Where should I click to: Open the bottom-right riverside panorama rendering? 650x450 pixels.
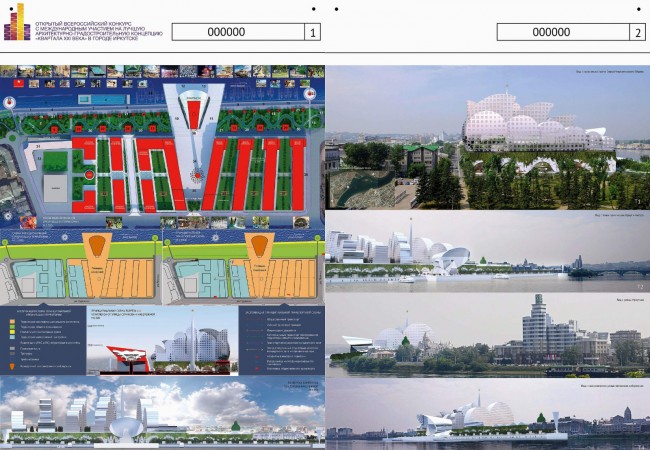click(488, 414)
